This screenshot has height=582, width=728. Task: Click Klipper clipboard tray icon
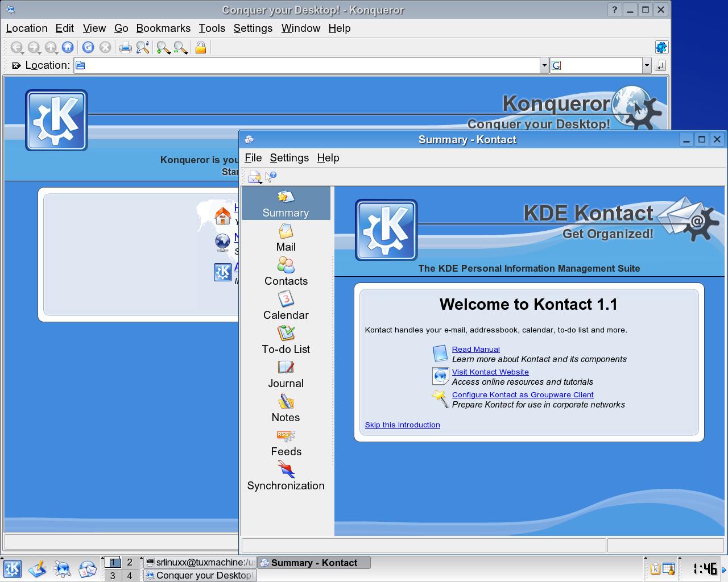click(655, 568)
